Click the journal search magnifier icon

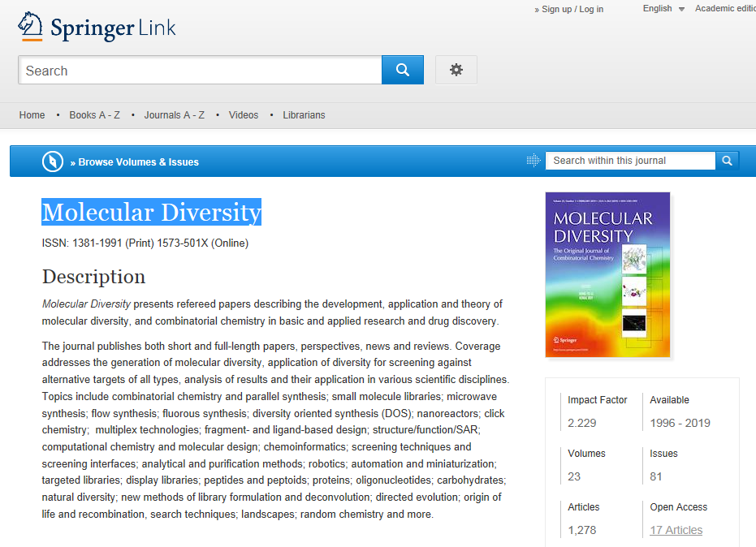(728, 161)
